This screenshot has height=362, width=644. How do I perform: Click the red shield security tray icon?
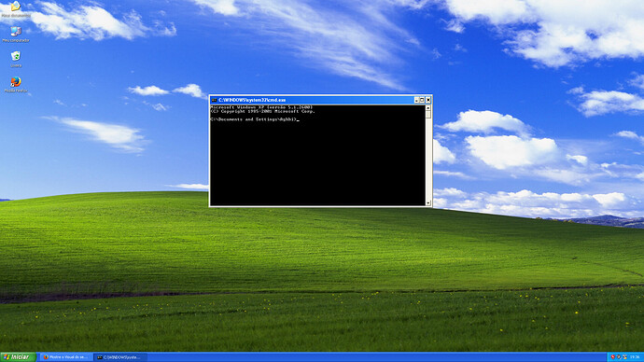click(613, 357)
